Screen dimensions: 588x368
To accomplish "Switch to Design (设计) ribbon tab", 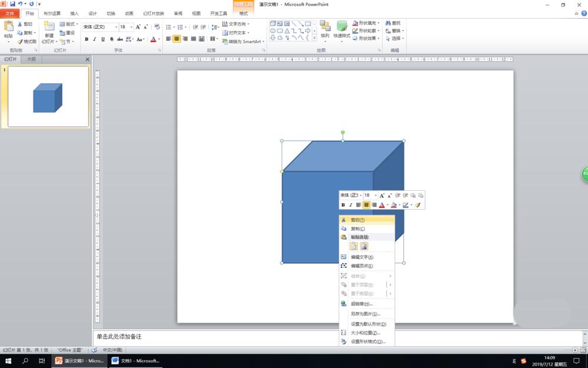I will pyautogui.click(x=93, y=13).
